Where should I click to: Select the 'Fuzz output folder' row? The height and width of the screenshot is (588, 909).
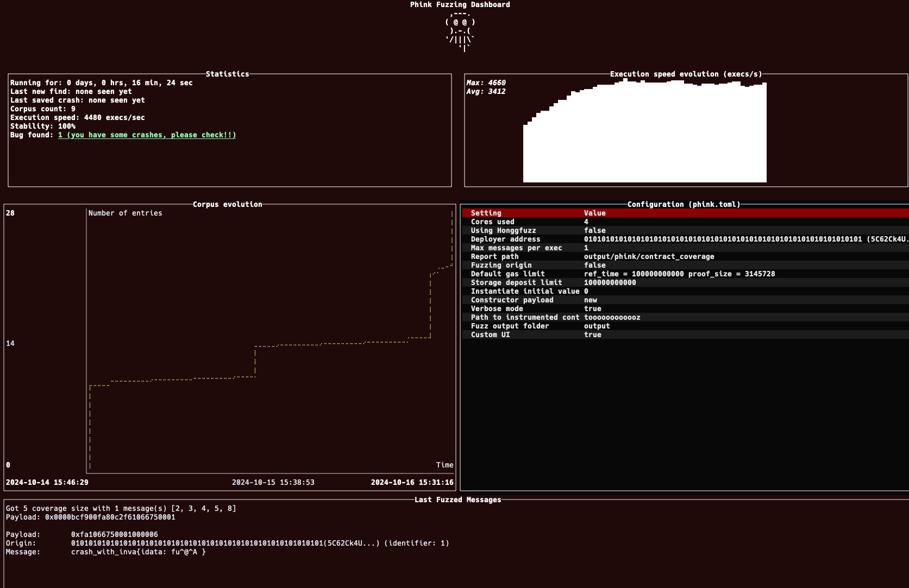686,326
